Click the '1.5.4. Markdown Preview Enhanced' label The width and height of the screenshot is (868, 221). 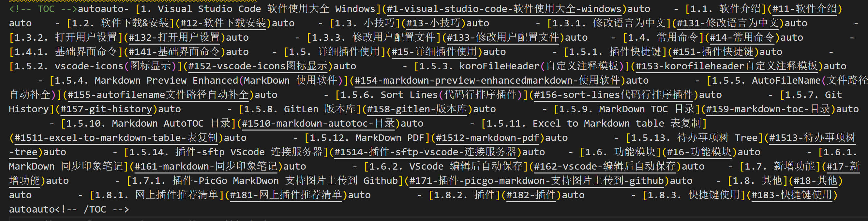click(x=147, y=80)
